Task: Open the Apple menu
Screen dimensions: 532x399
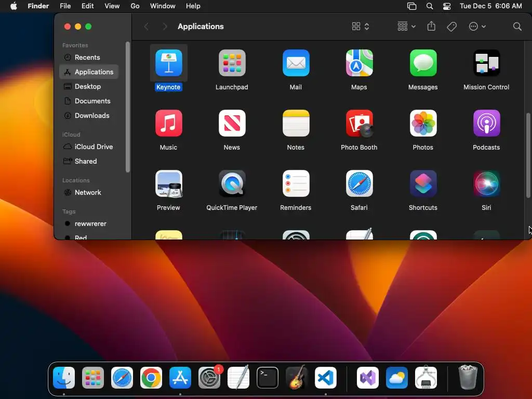Action: coord(14,6)
